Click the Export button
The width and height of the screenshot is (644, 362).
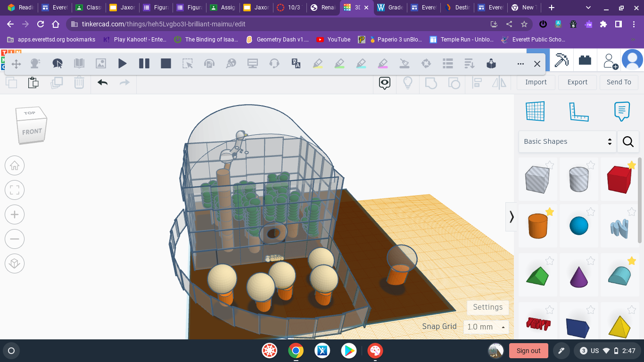[x=577, y=82]
